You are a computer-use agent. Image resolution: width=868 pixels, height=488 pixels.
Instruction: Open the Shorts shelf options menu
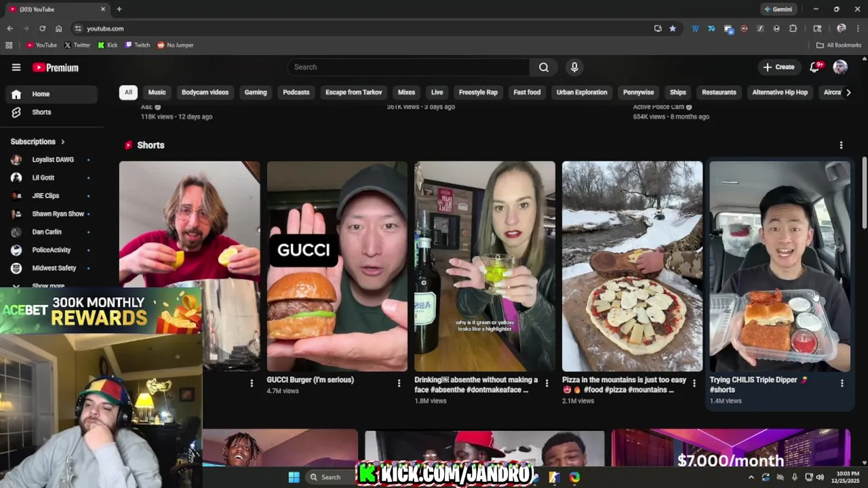(841, 145)
